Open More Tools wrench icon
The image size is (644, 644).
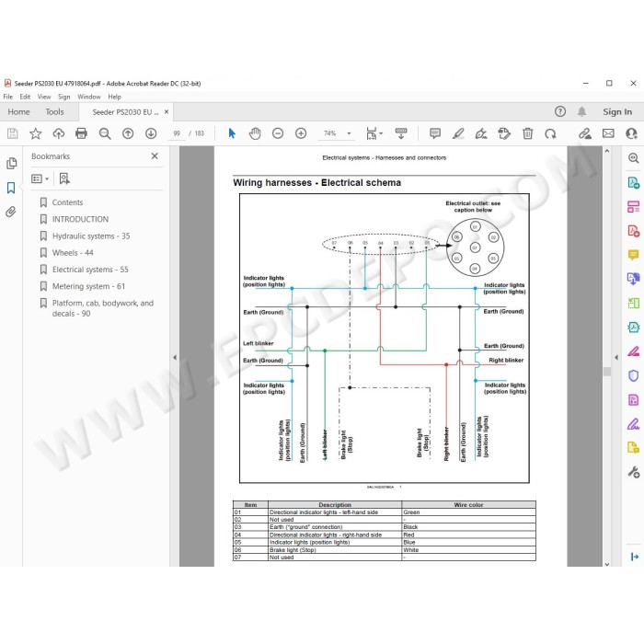click(633, 472)
